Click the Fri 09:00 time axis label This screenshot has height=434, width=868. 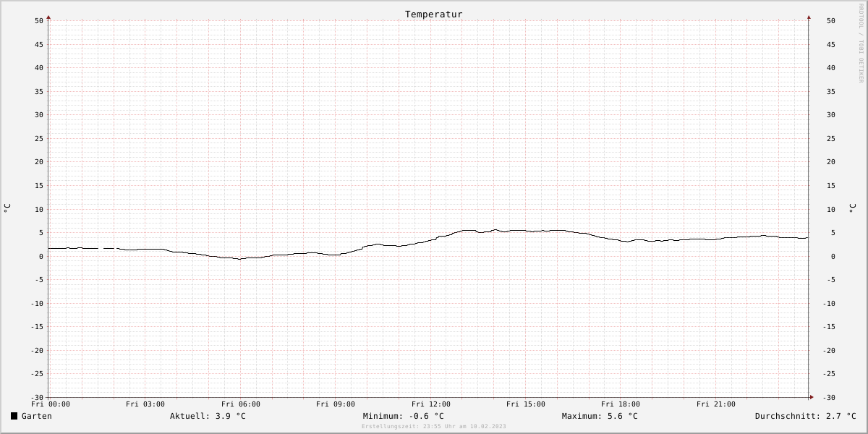point(336,404)
